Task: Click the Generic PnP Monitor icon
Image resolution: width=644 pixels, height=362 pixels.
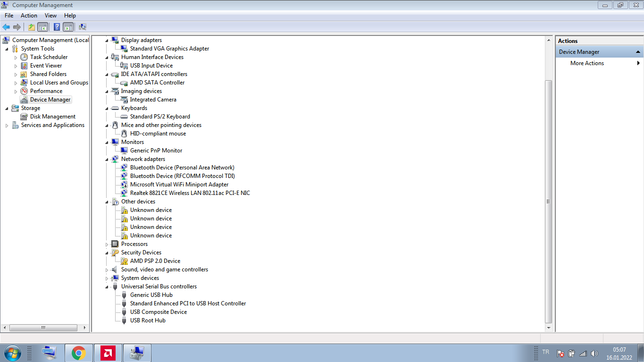Action: [x=124, y=151]
